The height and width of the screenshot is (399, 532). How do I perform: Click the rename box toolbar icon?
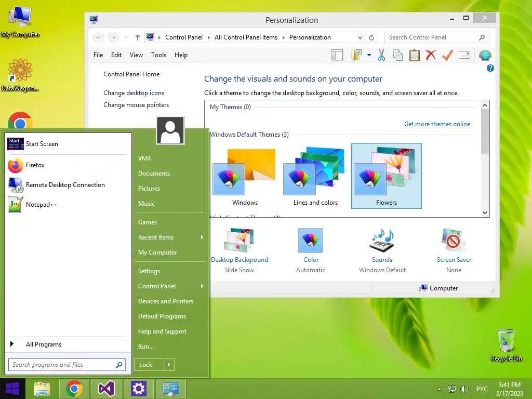464,55
